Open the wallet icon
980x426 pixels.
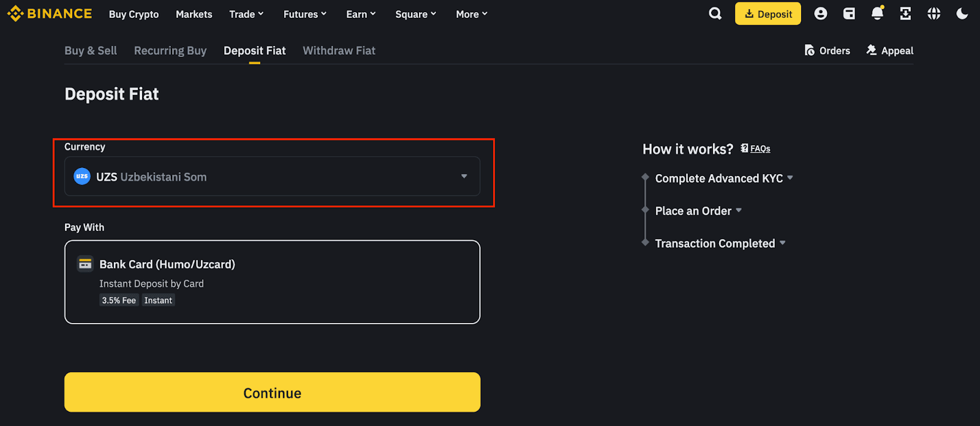(849, 13)
